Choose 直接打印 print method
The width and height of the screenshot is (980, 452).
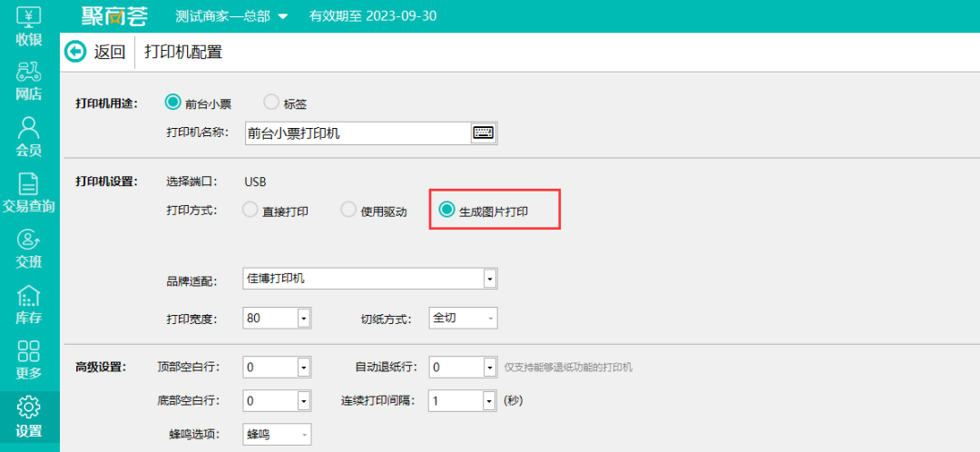pos(250,211)
